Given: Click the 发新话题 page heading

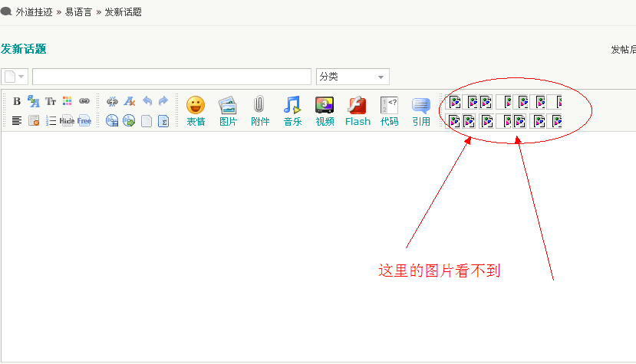Looking at the screenshot, I should [x=24, y=49].
